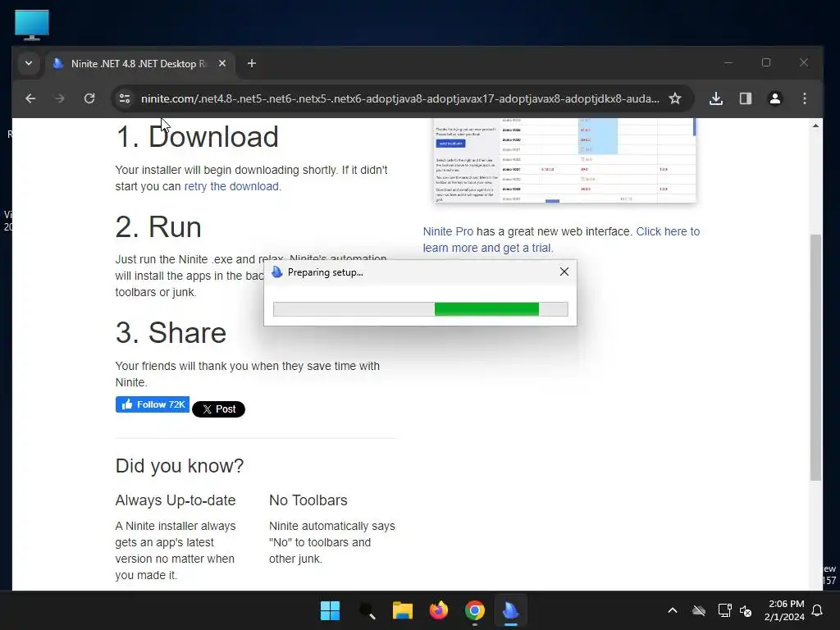The width and height of the screenshot is (840, 630).
Task: Click the '1. Download' heading
Action: pyautogui.click(x=197, y=137)
